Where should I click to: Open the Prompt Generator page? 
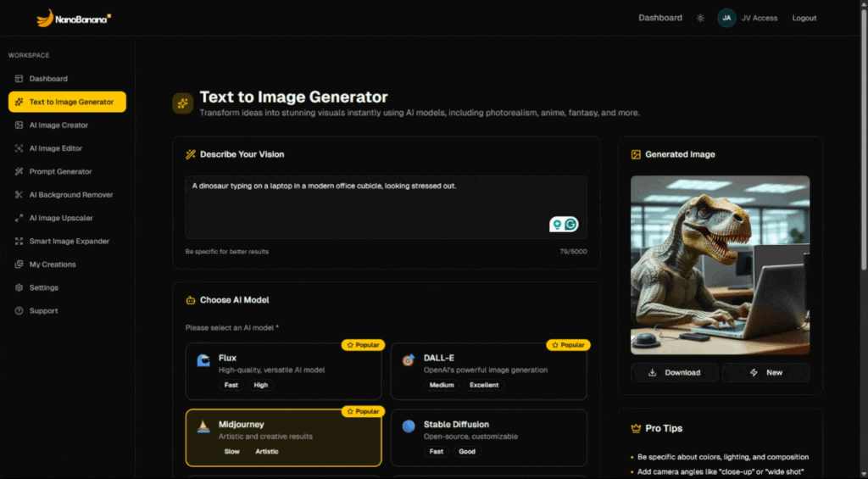(60, 171)
